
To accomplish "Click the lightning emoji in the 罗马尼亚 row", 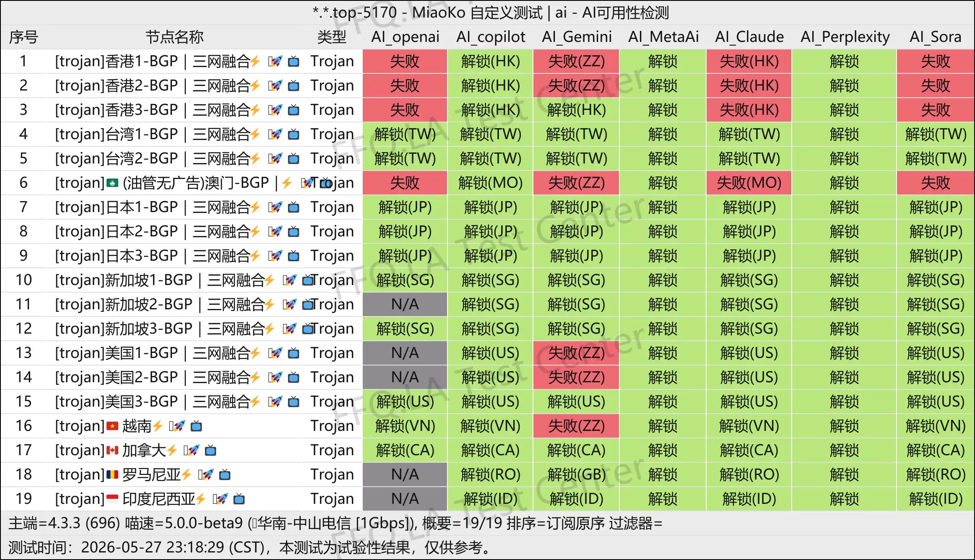I will pos(186,475).
